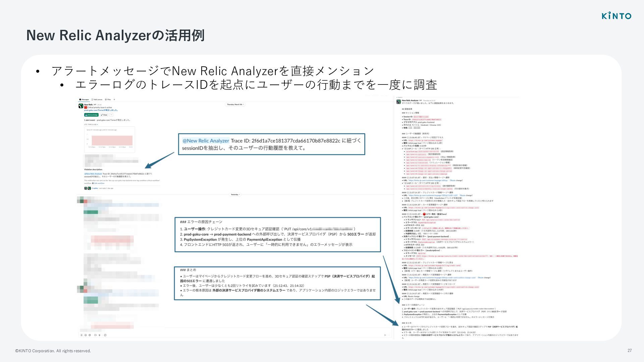Open the Thursday, March 5th date dropdown

tap(235, 105)
